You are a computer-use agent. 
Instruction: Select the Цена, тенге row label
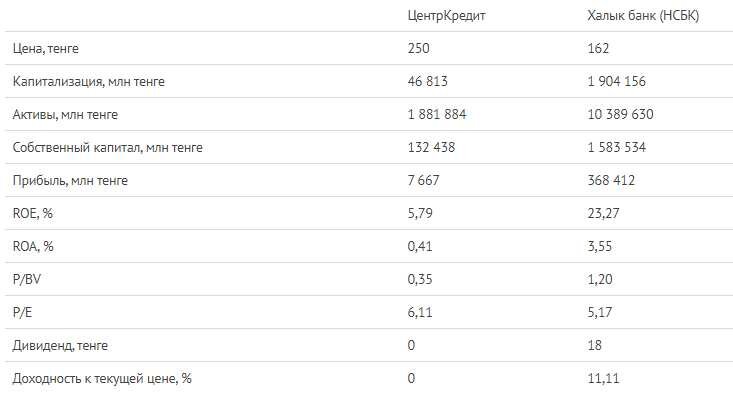tap(46, 49)
